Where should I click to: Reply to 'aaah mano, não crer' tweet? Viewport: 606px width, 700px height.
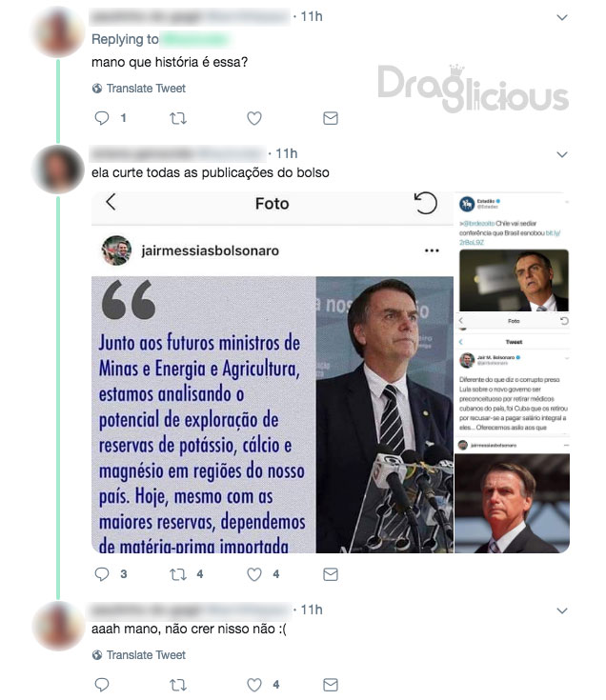(x=102, y=685)
